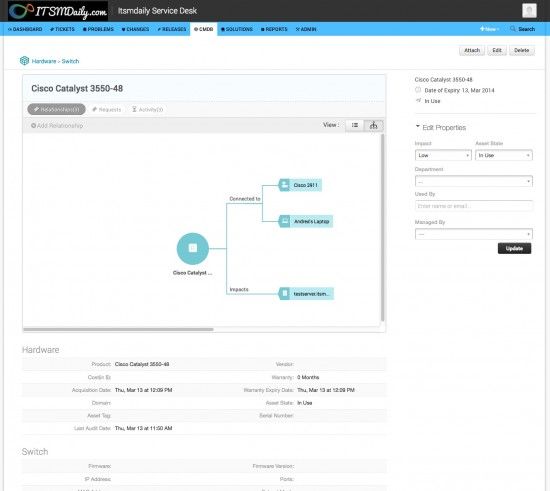Click the vertical scrollbar of relationship map
The width and height of the screenshot is (550, 491).
click(382, 227)
